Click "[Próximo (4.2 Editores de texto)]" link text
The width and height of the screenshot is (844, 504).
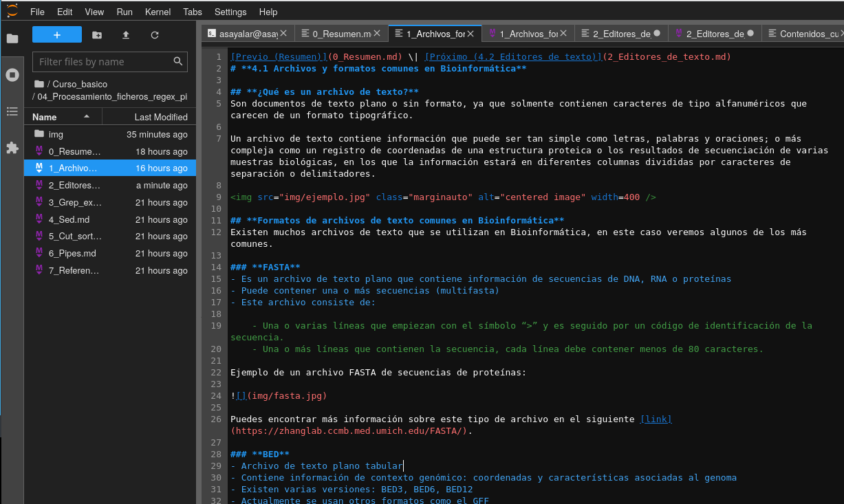[x=513, y=57]
